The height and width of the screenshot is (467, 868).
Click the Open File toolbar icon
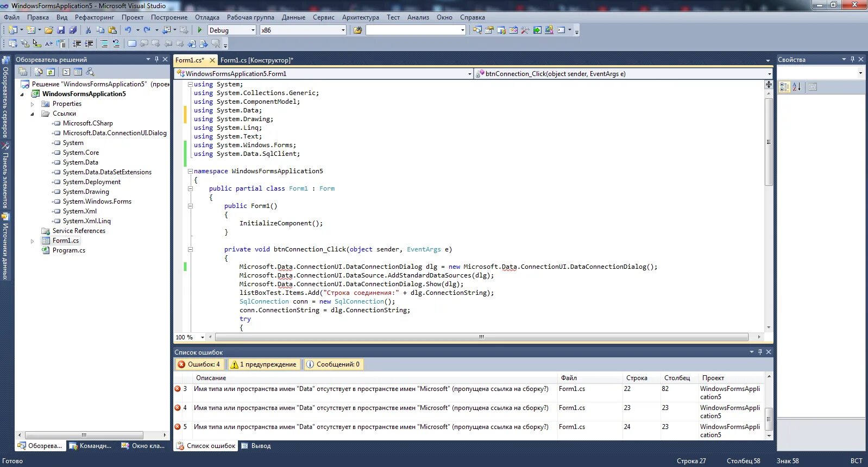tap(49, 30)
